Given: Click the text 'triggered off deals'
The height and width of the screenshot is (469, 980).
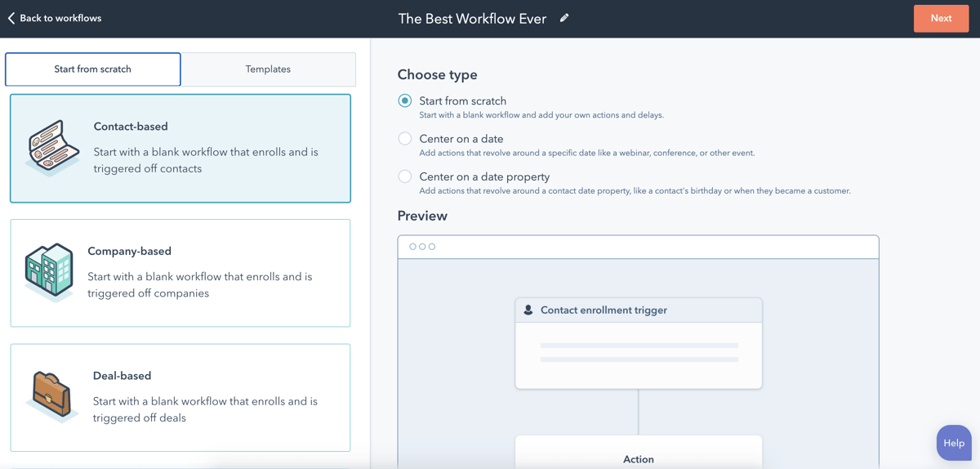Looking at the screenshot, I should pyautogui.click(x=140, y=418).
